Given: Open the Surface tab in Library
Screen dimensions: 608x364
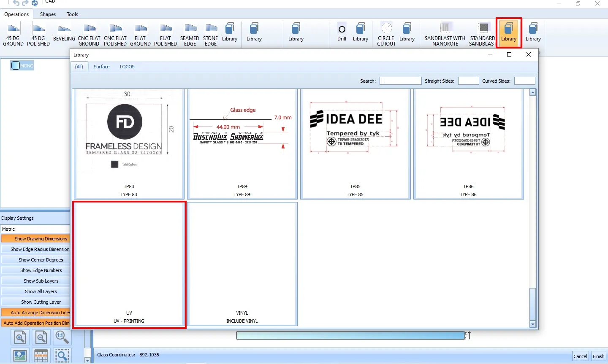Looking at the screenshot, I should tap(101, 67).
